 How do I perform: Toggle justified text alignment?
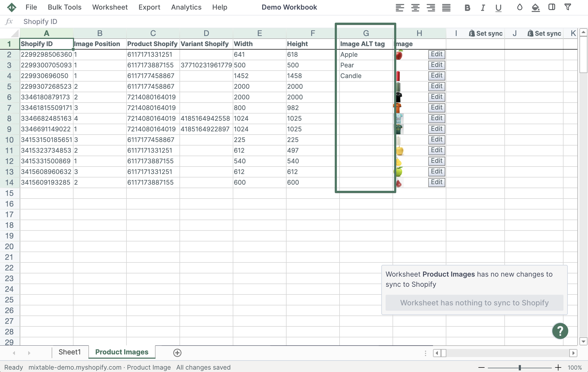click(x=446, y=8)
